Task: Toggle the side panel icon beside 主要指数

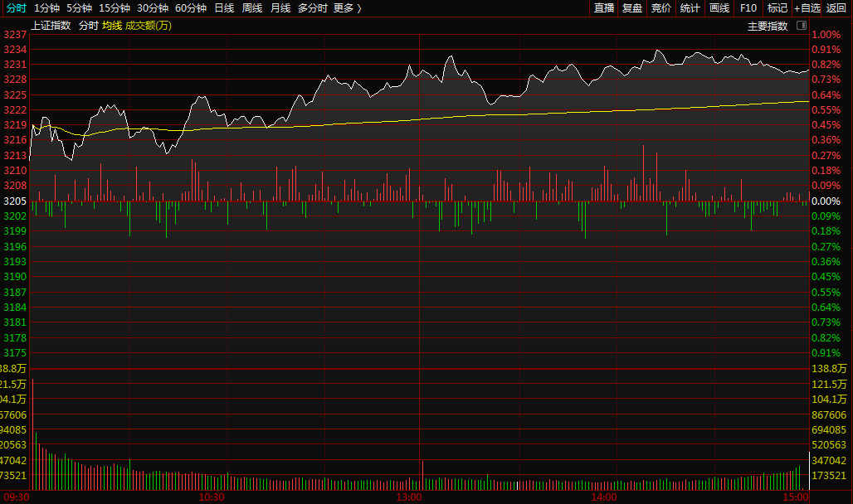Action: pos(802,26)
